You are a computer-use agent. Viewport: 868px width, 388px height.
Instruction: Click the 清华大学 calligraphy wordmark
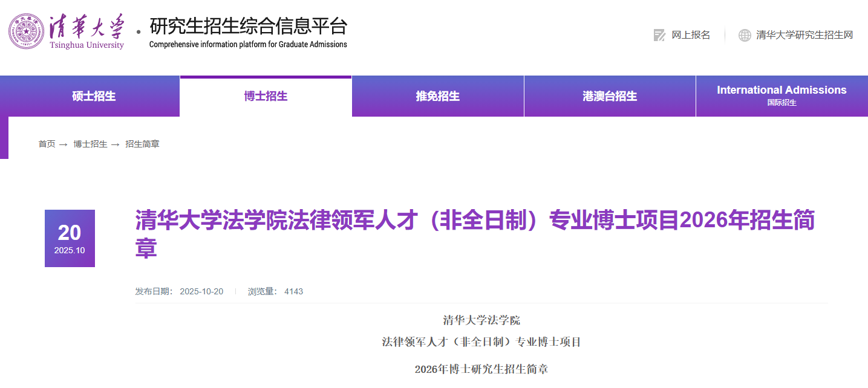point(87,27)
